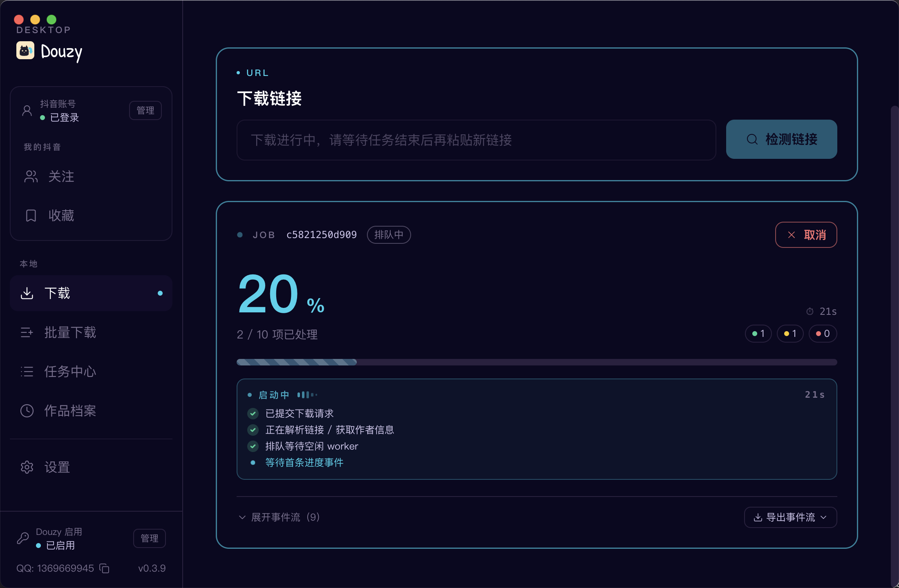This screenshot has height=588, width=899.
Task: Click the green success count badge
Action: click(x=758, y=334)
